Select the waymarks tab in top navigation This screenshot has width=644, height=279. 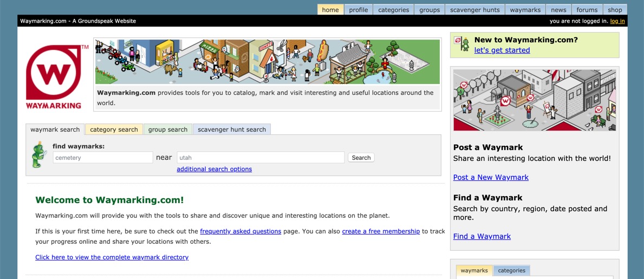click(x=525, y=10)
